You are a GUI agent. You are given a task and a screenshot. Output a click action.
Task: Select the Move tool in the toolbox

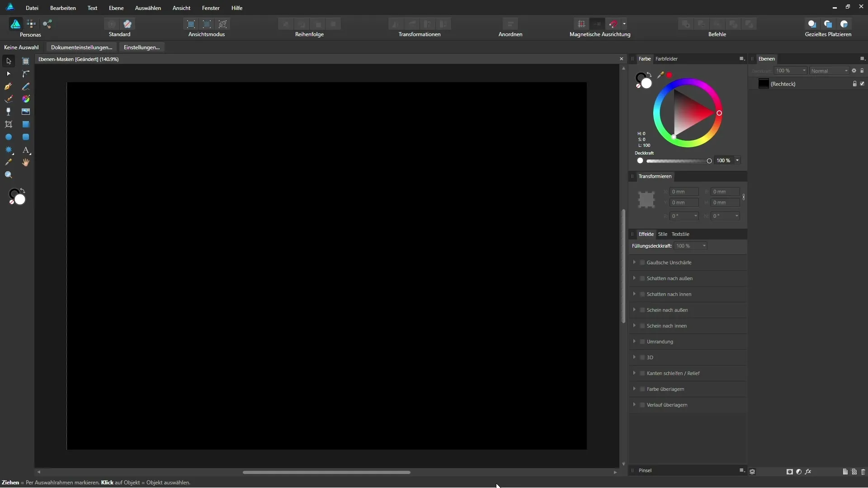[x=9, y=61]
